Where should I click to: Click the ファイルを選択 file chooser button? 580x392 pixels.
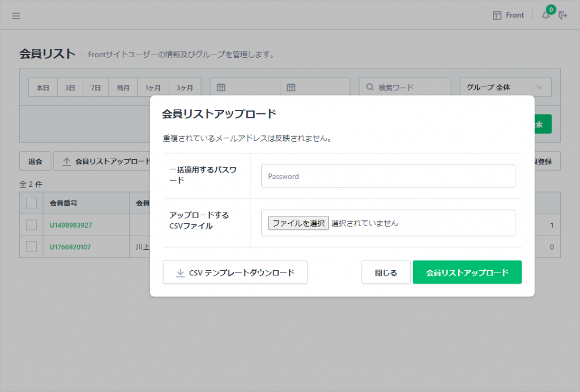click(298, 223)
